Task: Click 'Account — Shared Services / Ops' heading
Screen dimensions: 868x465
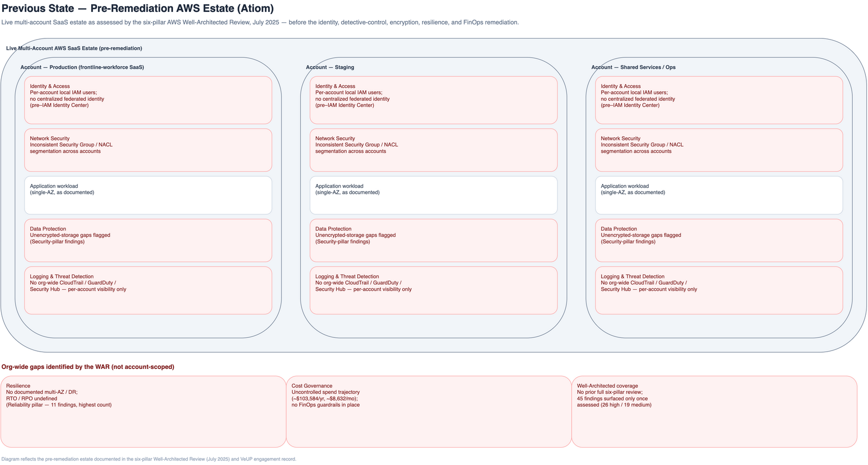Action: coord(633,67)
